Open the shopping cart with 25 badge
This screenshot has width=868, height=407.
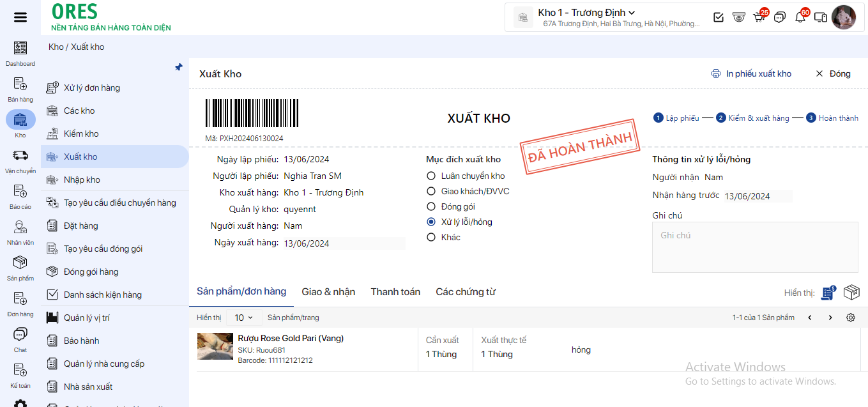[759, 17]
